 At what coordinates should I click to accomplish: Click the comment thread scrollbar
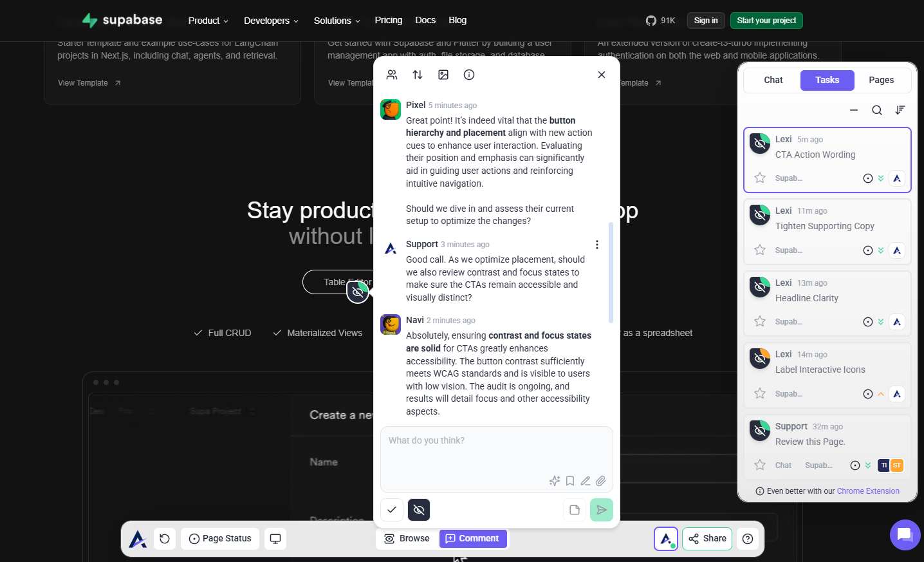point(611,273)
